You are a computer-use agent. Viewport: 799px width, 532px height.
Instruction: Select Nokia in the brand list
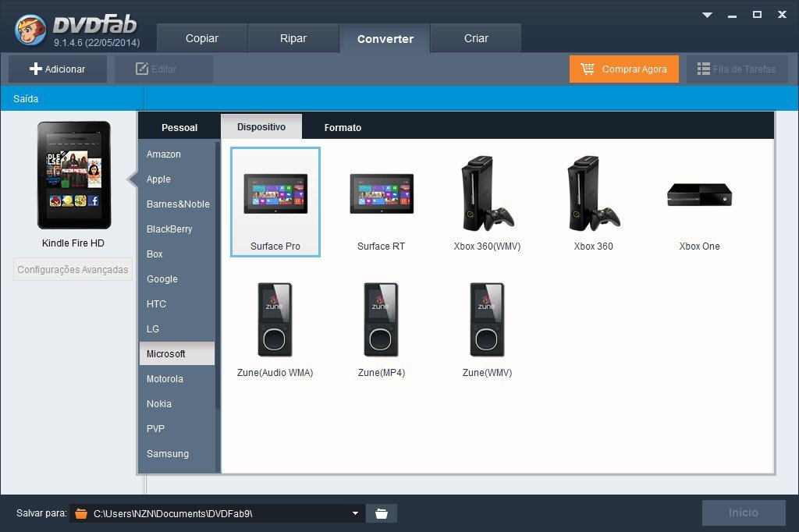pyautogui.click(x=177, y=403)
